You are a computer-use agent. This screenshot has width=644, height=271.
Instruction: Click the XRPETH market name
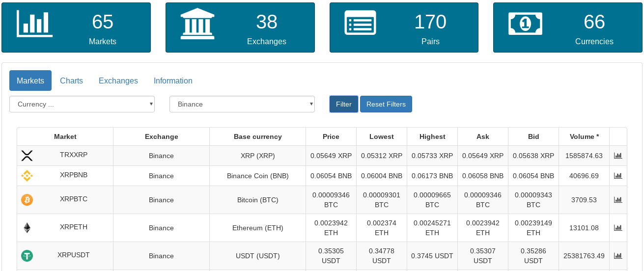click(x=74, y=227)
